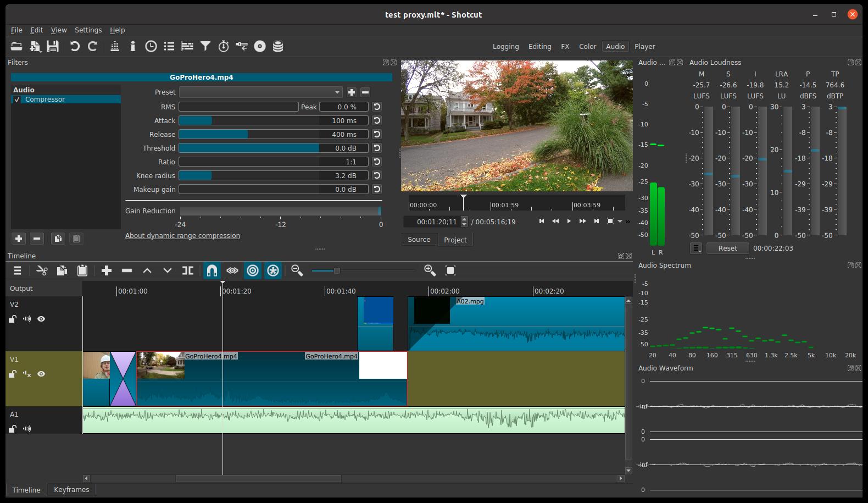Uncheck the Compressor filter checkbox
Viewport: 868px width, 503px height.
(x=17, y=100)
